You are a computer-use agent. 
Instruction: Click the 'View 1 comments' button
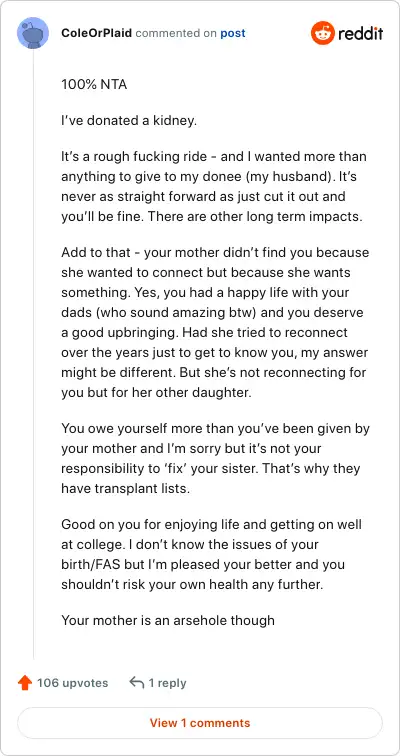coord(200,723)
